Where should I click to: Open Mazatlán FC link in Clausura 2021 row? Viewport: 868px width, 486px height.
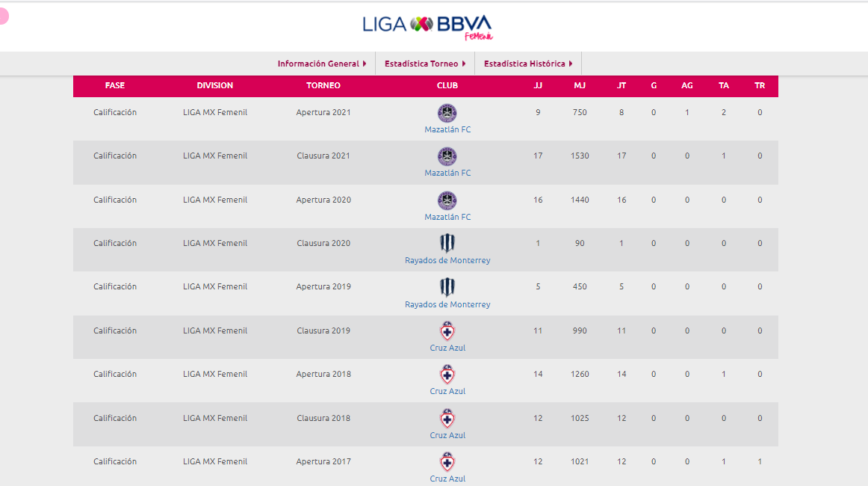(x=447, y=173)
